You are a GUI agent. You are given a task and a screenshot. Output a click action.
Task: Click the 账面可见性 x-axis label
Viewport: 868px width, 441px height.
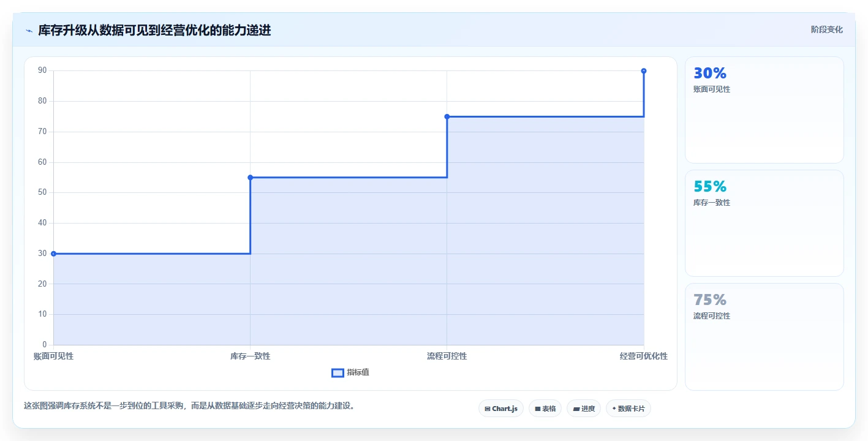tap(53, 356)
